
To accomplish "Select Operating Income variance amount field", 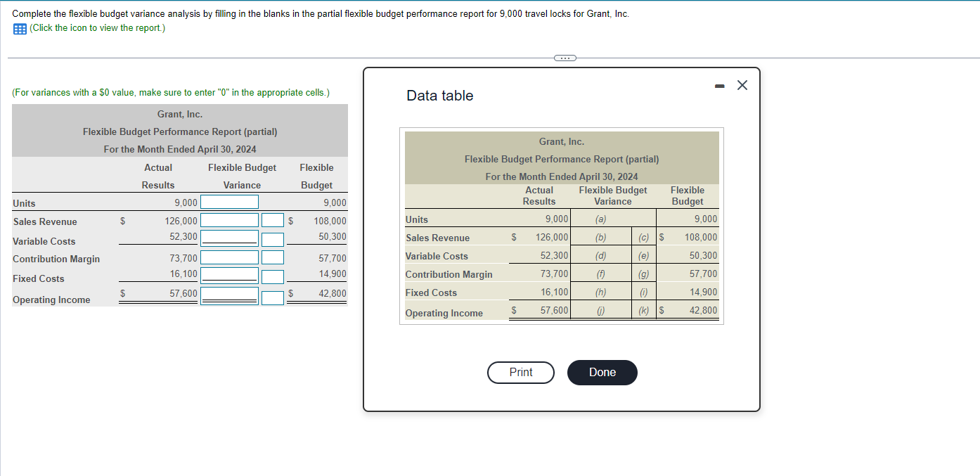I will (x=230, y=295).
